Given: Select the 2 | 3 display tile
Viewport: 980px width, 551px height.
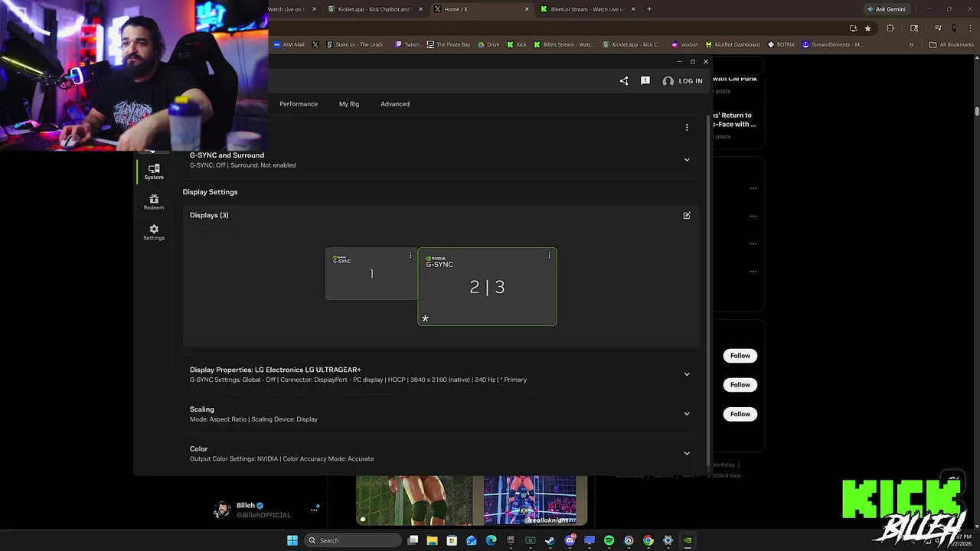Looking at the screenshot, I should (x=487, y=287).
